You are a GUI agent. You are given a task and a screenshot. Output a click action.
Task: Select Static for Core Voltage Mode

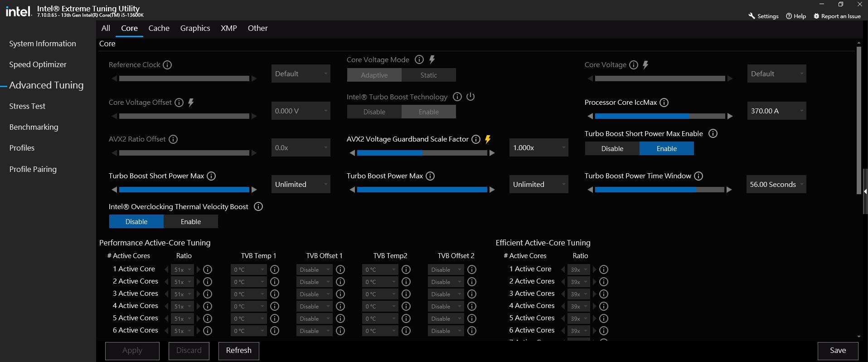coord(428,75)
